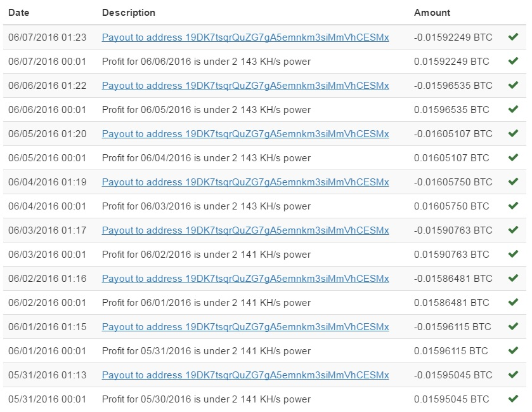This screenshot has height=412, width=532.
Task: Click the Amount column header
Action: click(x=432, y=13)
